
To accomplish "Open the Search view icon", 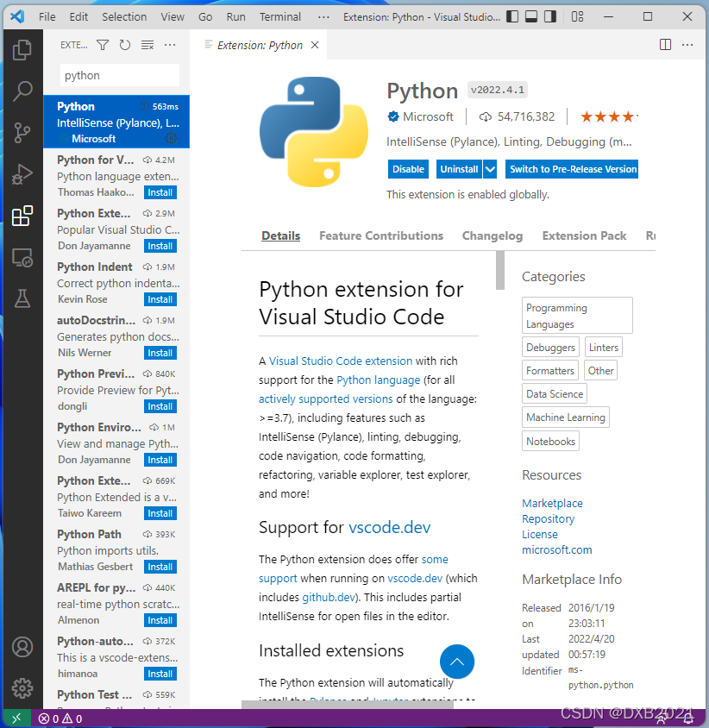I will (x=22, y=91).
